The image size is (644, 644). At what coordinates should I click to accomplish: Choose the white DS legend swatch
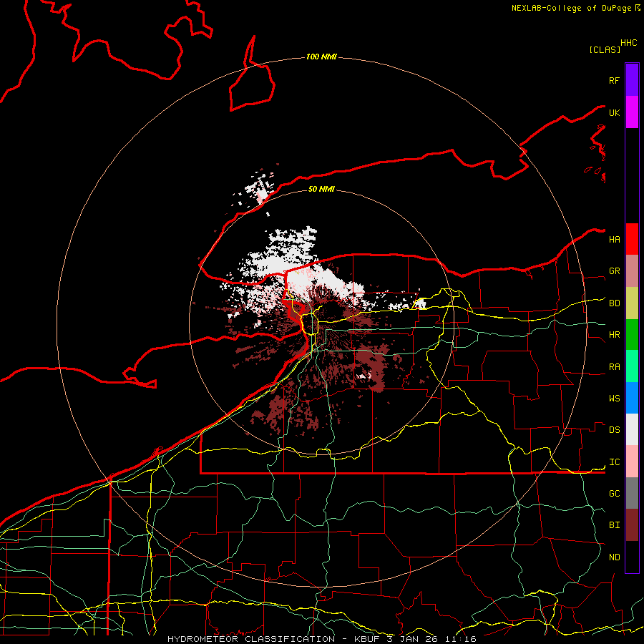click(632, 429)
